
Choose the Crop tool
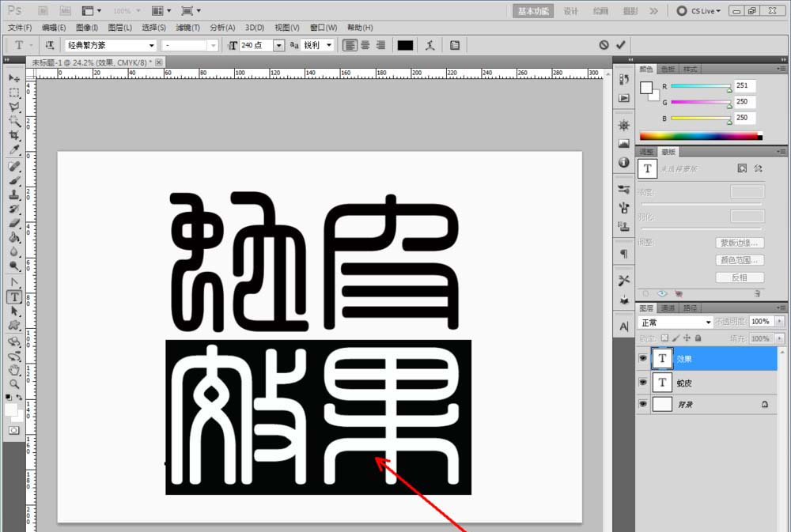pyautogui.click(x=14, y=134)
